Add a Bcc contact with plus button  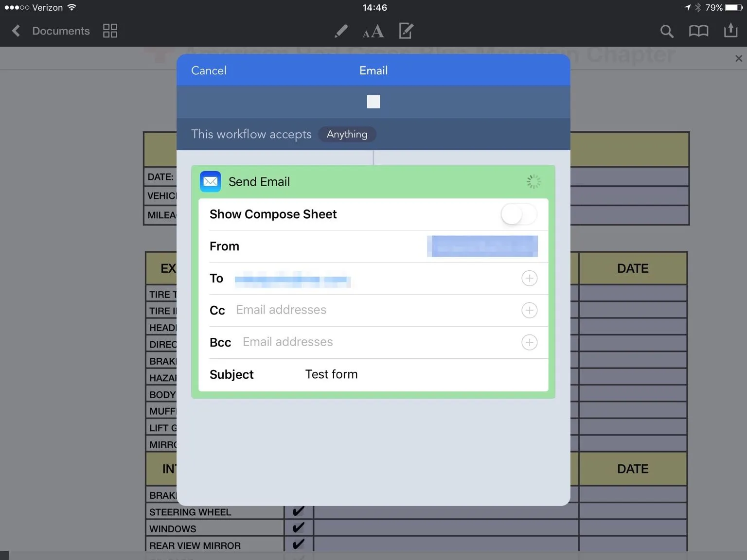(x=529, y=342)
